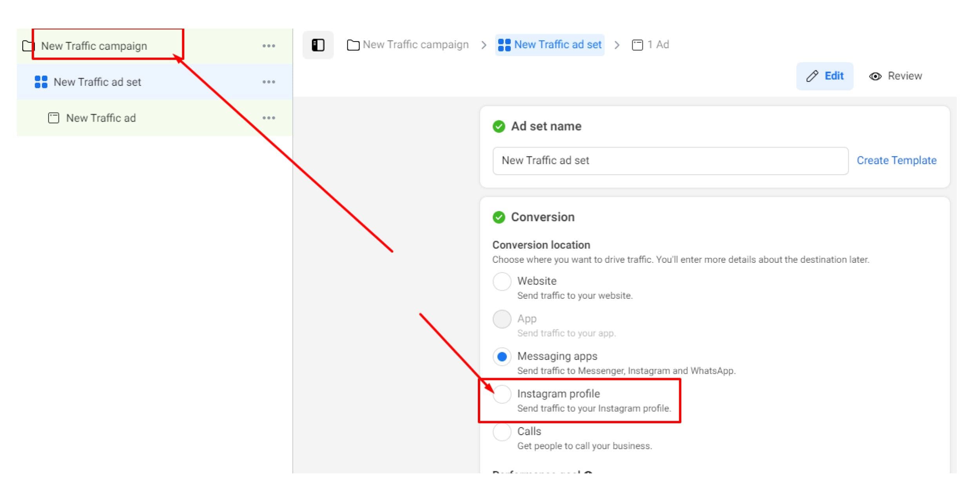
Task: Click the green checkmark beside Ad set name
Action: coord(499,127)
